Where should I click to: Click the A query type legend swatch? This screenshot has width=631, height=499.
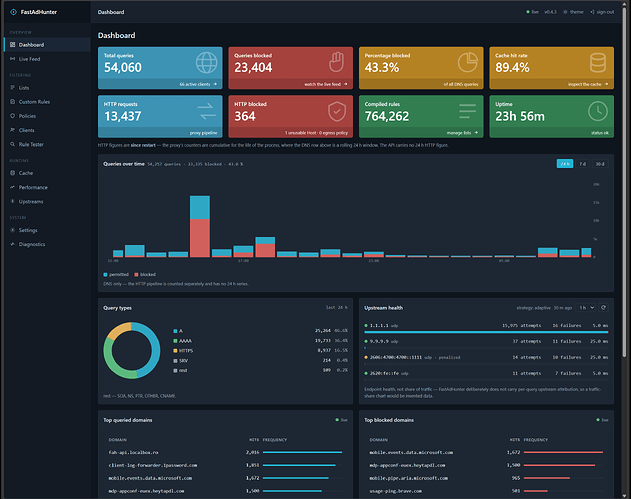pos(175,331)
